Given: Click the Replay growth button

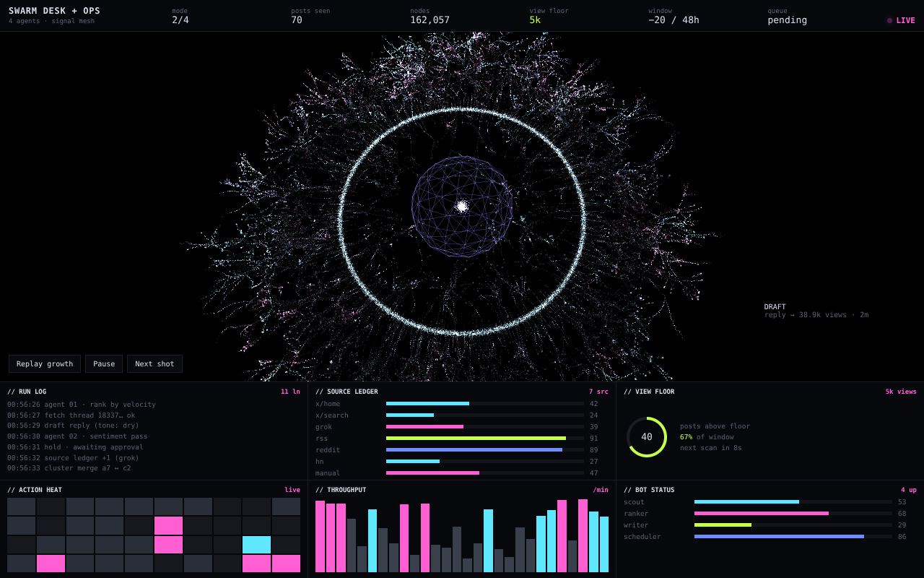Looking at the screenshot, I should 45,364.
